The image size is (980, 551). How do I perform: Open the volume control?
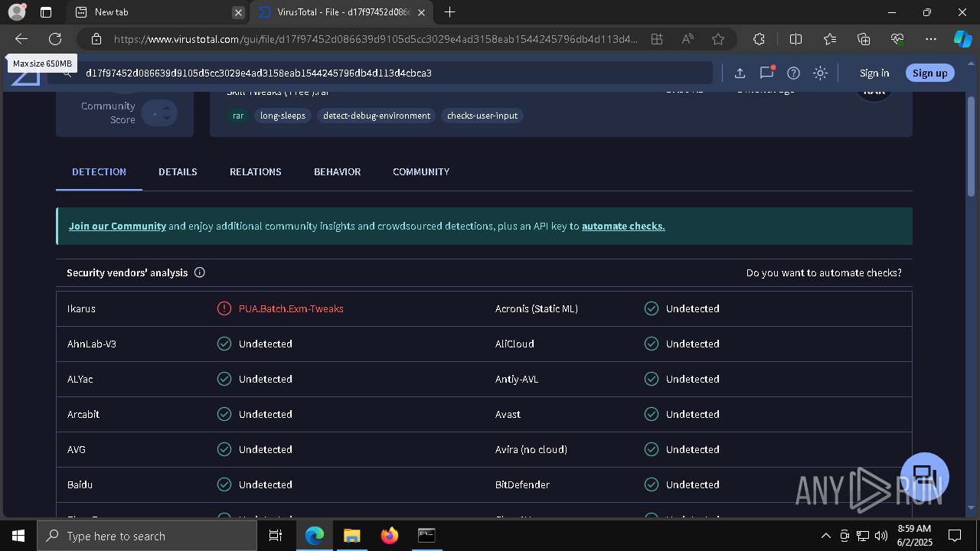(880, 536)
